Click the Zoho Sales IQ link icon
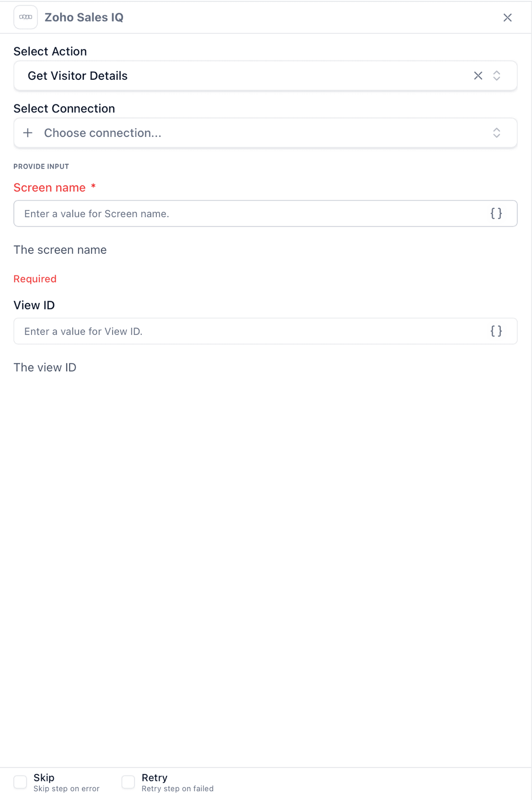Viewport: 532px width, 800px height. pyautogui.click(x=26, y=17)
